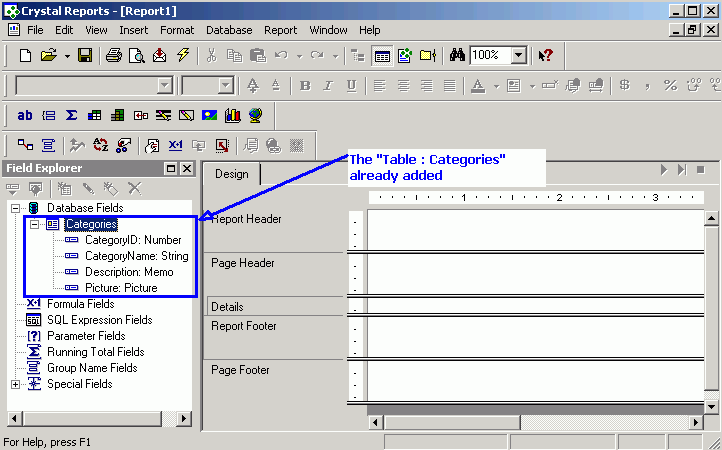
Task: Click the Insert Chart bar icon
Action: point(233,115)
